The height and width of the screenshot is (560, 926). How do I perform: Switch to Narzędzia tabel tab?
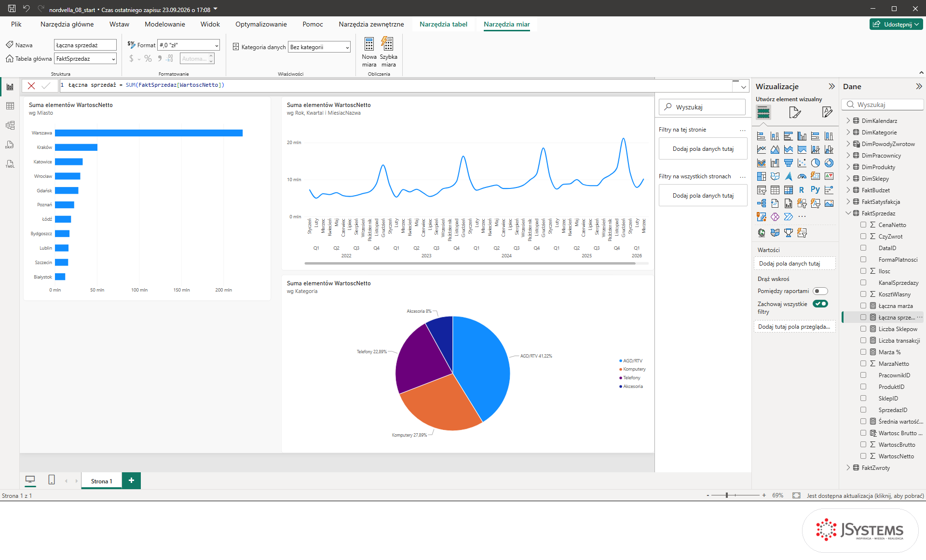pos(443,24)
